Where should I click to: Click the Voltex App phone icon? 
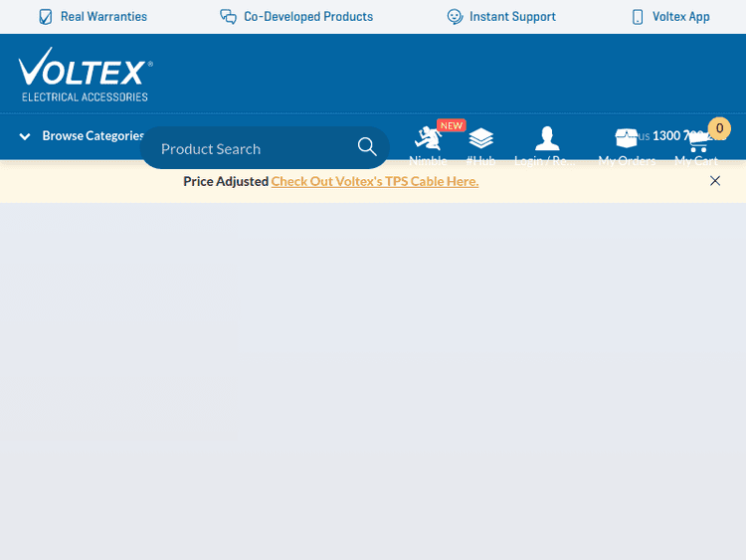click(638, 17)
